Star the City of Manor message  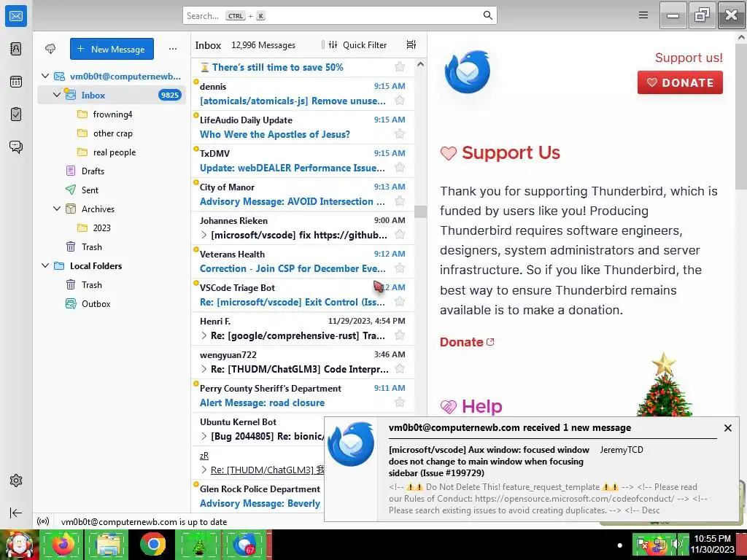[x=400, y=201]
